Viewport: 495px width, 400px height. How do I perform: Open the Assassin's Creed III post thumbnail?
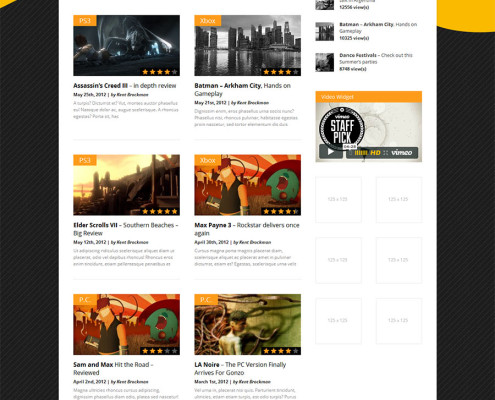point(126,45)
